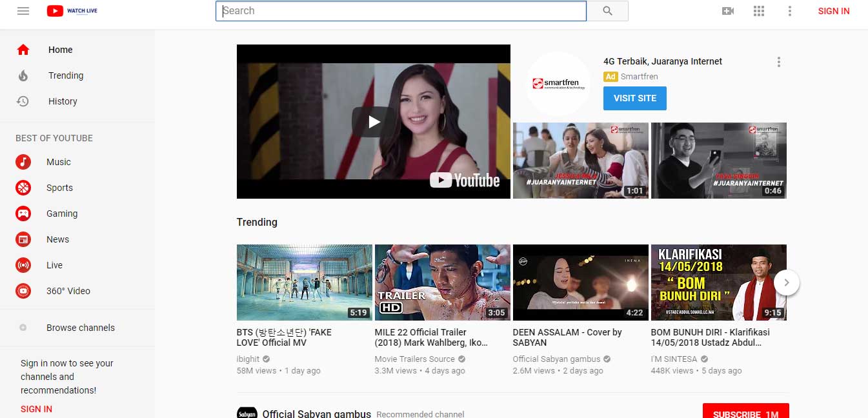Subscribe to Official Sabyan gambus
The width and height of the screenshot is (868, 418).
pyautogui.click(x=745, y=411)
